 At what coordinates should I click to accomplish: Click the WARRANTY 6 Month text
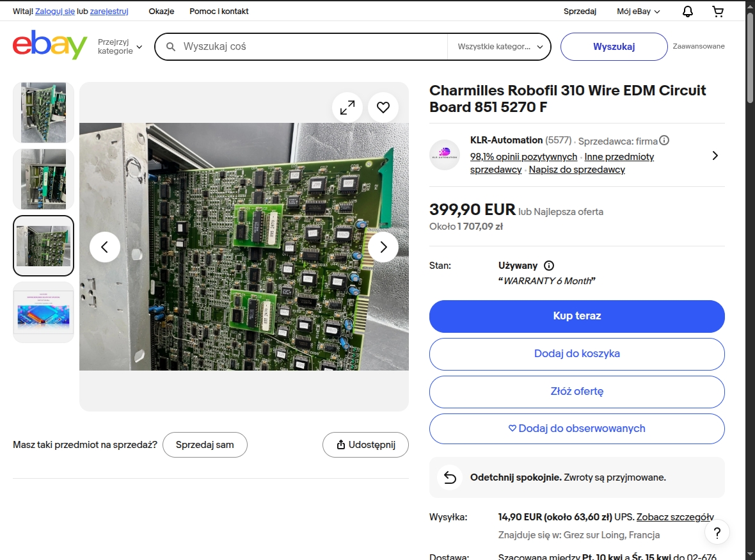[546, 281]
